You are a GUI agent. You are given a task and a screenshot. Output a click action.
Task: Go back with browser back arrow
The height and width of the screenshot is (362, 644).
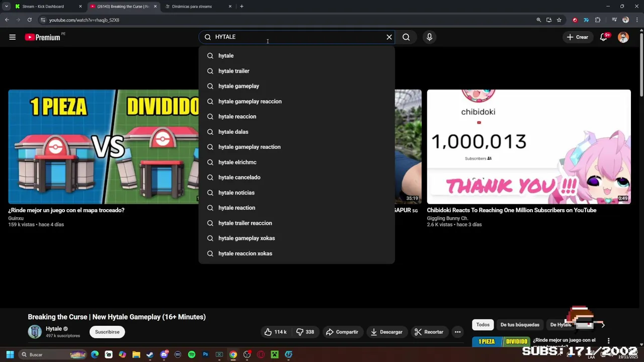point(7,20)
